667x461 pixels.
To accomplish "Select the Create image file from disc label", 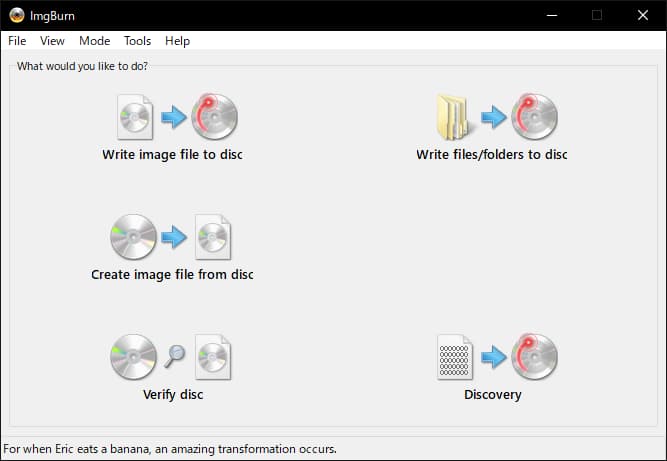I will click(x=172, y=274).
